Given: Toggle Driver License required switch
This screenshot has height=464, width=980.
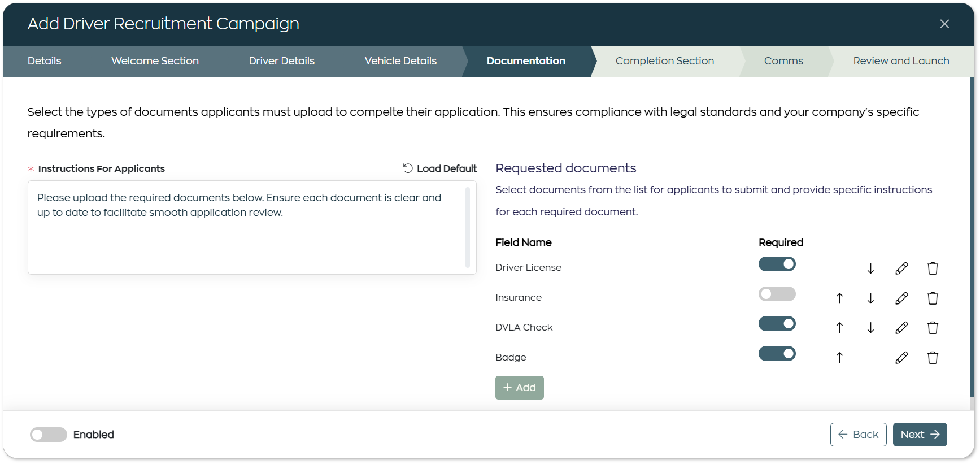Looking at the screenshot, I should (x=777, y=264).
